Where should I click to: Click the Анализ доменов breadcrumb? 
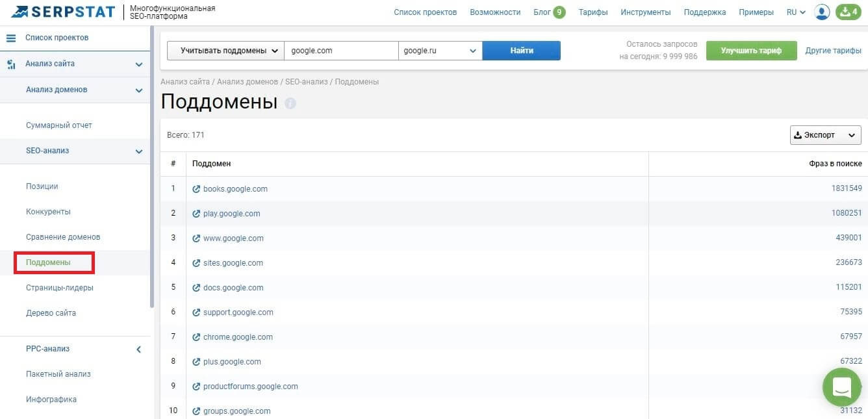[248, 82]
